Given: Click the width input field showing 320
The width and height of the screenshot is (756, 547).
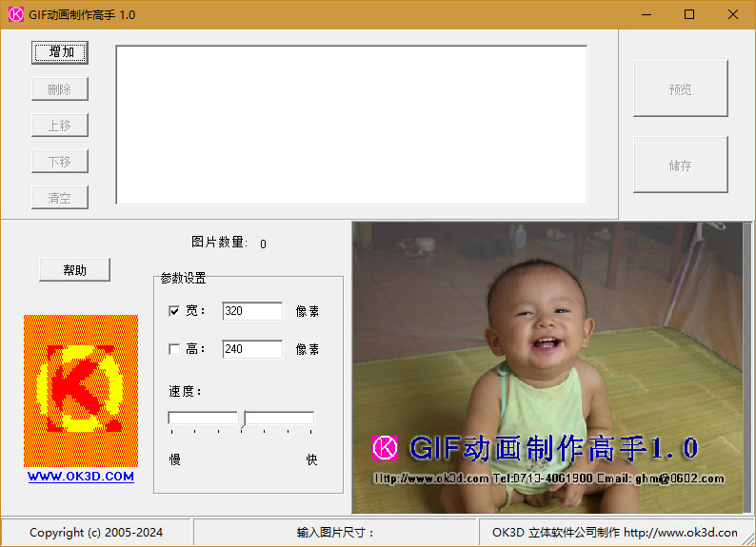Looking at the screenshot, I should click(252, 311).
